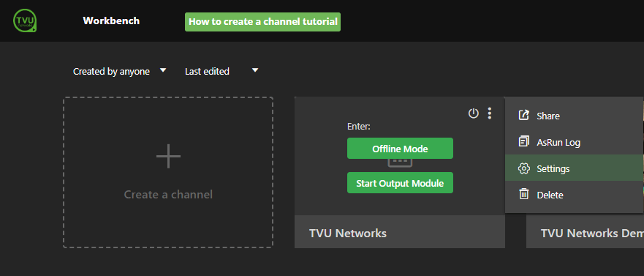Click Start Output Module button
The width and height of the screenshot is (644, 276).
point(400,183)
